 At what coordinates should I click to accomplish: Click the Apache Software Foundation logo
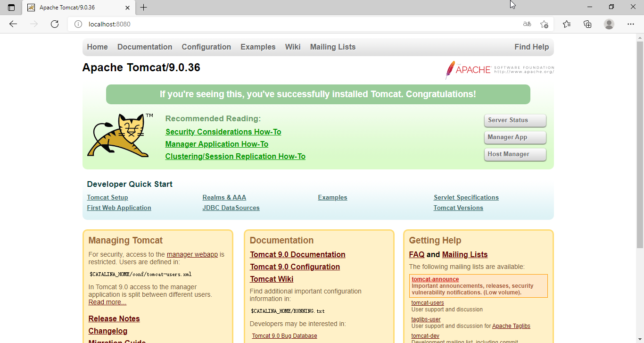coord(499,70)
